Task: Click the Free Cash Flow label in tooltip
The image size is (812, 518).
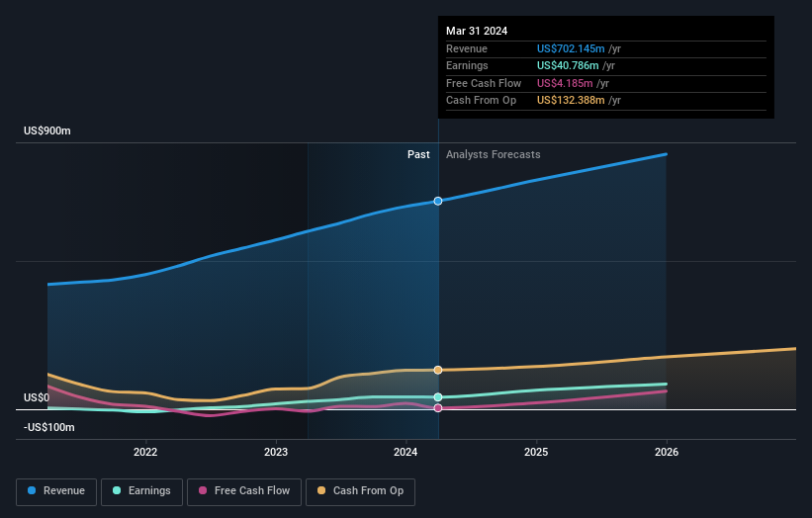Action: (484, 83)
